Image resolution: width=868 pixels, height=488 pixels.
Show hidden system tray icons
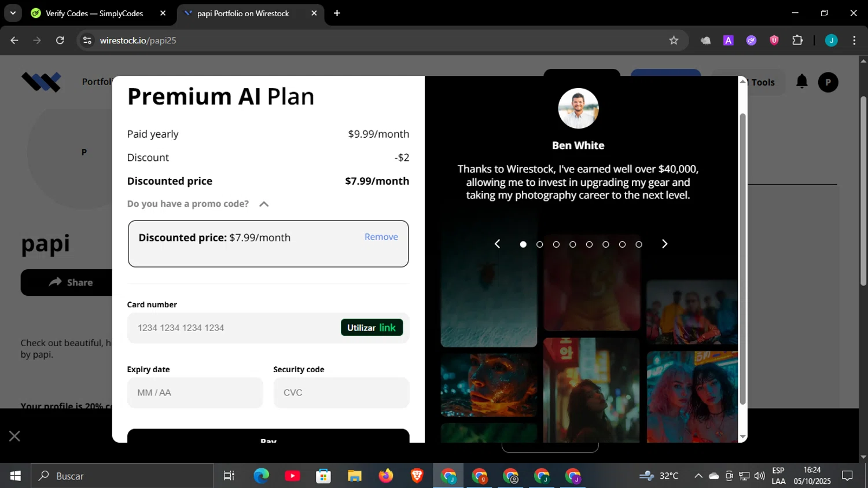[698, 476]
